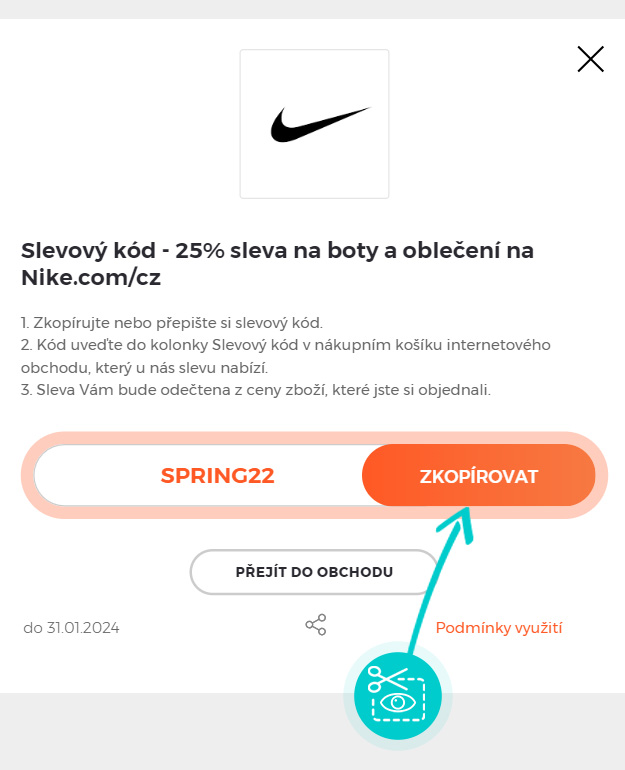Viewport: 625px width, 770px height.
Task: Click instruction step 3 about Sleva Vám
Action: pos(256,390)
